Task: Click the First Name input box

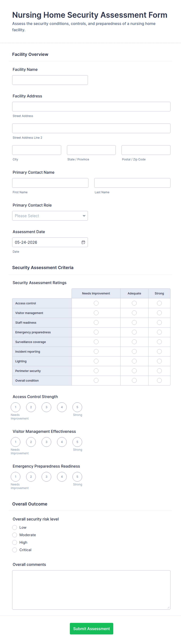Action: 50,183
